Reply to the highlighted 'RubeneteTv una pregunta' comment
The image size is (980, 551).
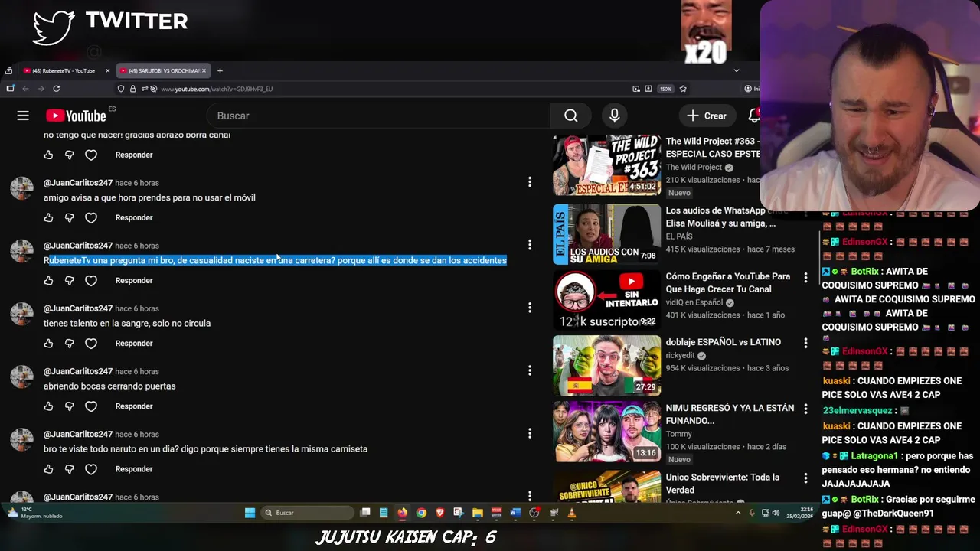(x=134, y=280)
